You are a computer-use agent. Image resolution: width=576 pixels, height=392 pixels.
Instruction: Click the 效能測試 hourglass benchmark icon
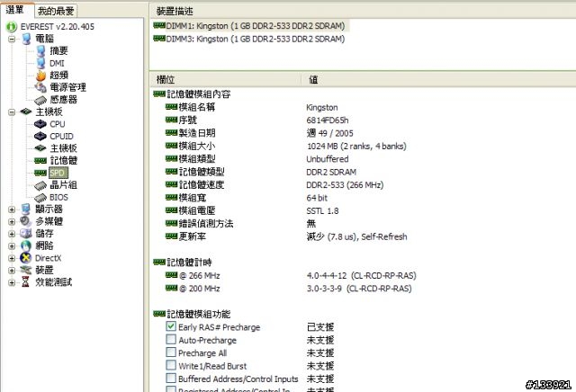coord(25,282)
